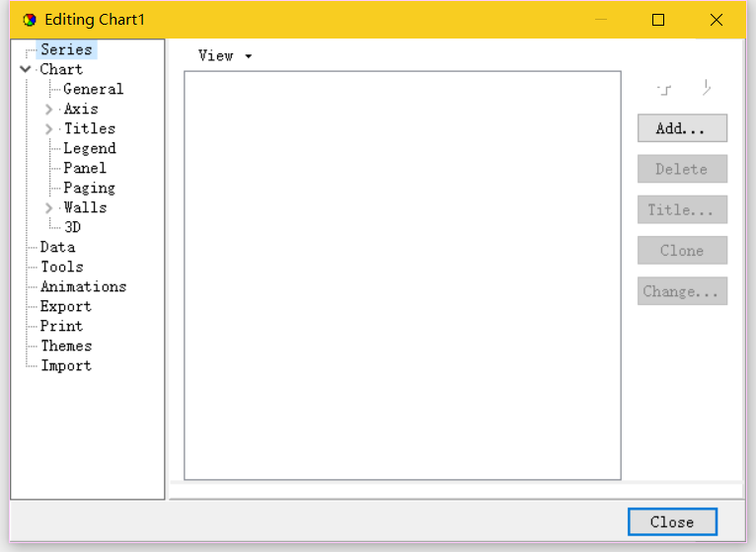Image resolution: width=756 pixels, height=552 pixels.
Task: Select the Chart tree item
Action: [61, 69]
